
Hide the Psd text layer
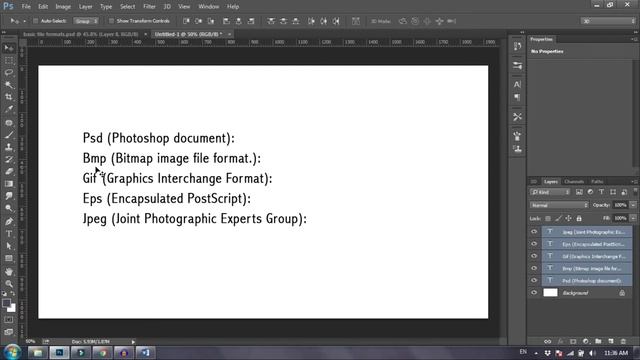534,281
